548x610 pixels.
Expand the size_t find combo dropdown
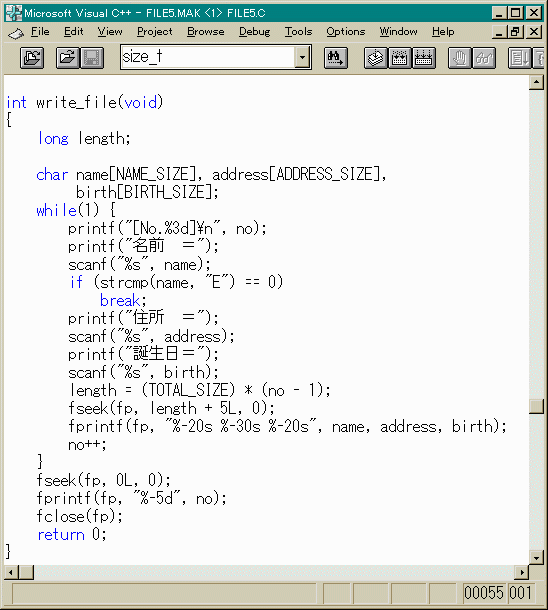point(302,58)
